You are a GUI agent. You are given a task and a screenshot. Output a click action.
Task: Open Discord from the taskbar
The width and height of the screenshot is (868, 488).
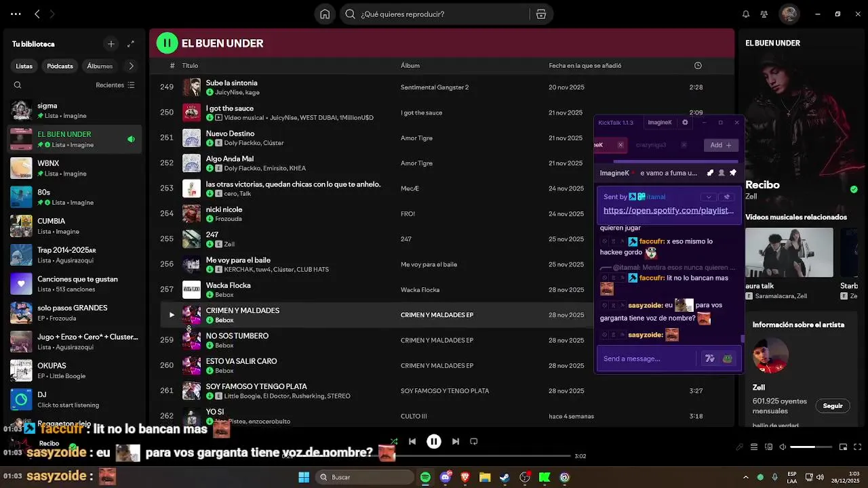tap(446, 477)
